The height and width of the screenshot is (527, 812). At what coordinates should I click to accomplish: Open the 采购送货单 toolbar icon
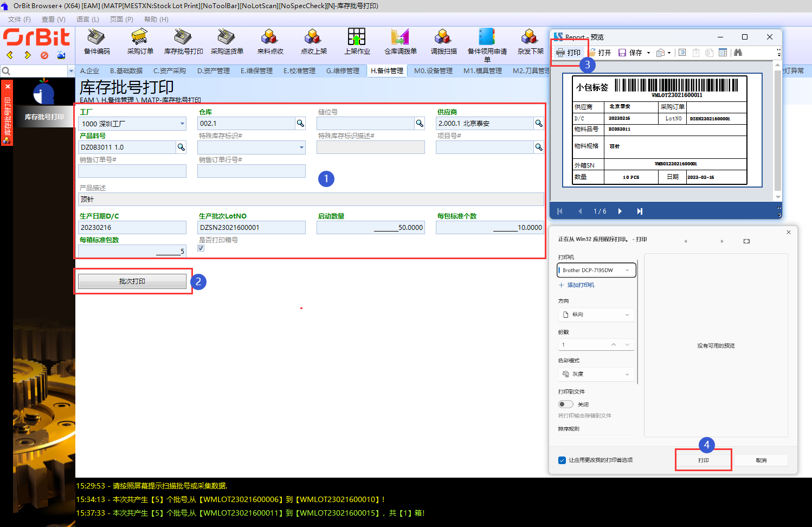(x=227, y=42)
